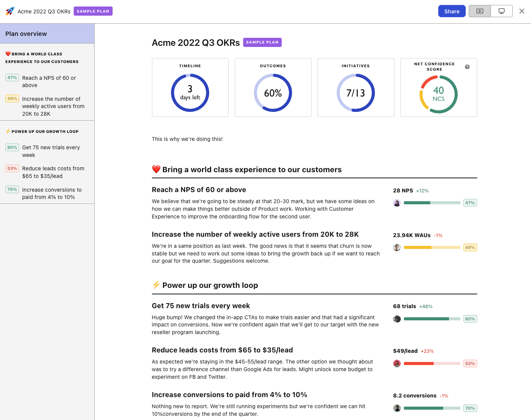The width and height of the screenshot is (531, 420).
Task: Open Increase conversions to paid heading
Action: 229,395
